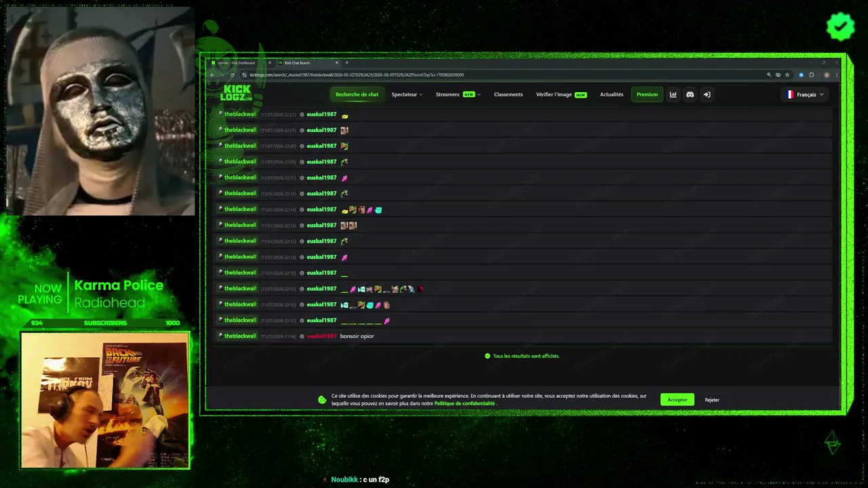Open the Politique de confidentialité link
The height and width of the screenshot is (488, 868).
click(x=465, y=403)
